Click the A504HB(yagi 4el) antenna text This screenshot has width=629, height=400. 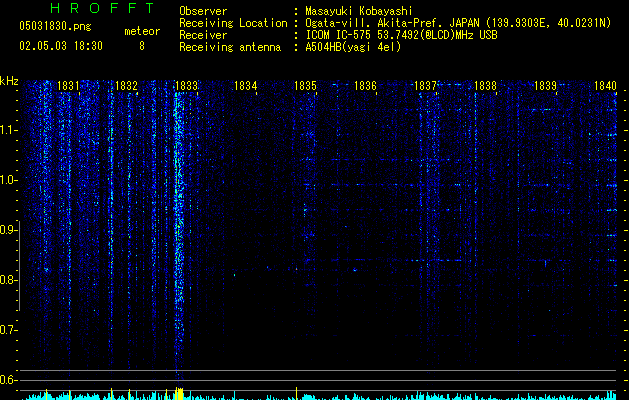353,47
